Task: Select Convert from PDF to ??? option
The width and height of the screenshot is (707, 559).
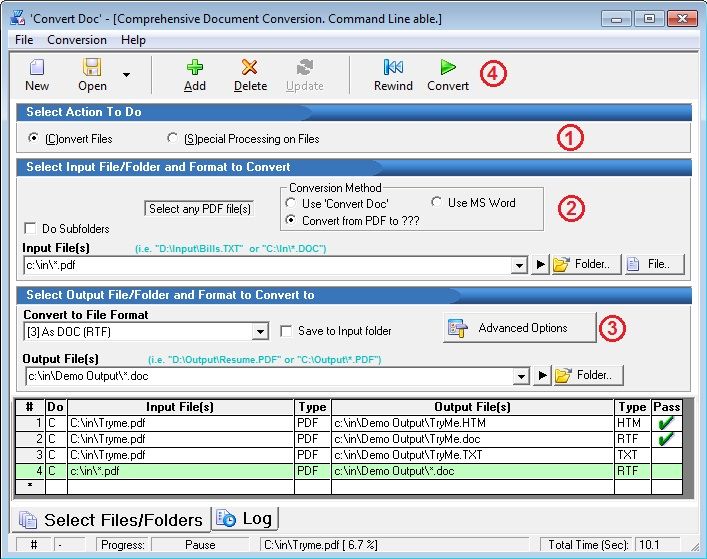Action: (291, 220)
